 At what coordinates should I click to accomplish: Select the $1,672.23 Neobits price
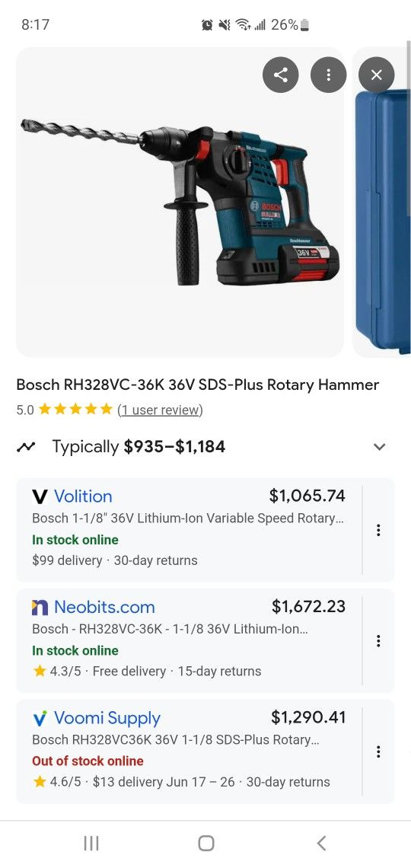(x=308, y=606)
